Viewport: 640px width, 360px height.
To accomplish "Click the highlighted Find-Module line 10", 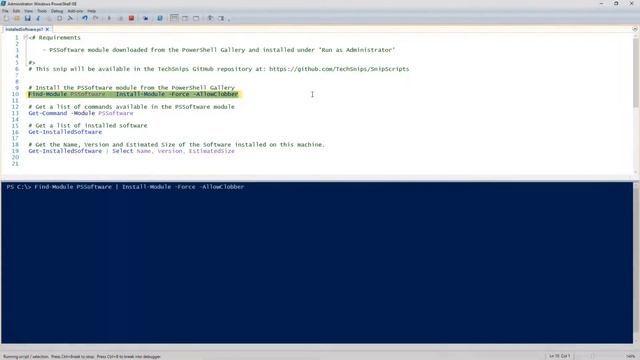I will pos(133,94).
